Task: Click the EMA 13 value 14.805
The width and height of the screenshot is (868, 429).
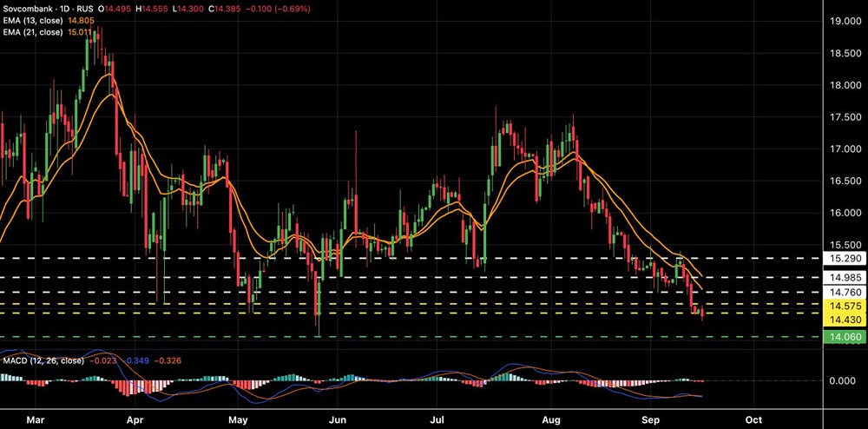Action: click(x=77, y=21)
